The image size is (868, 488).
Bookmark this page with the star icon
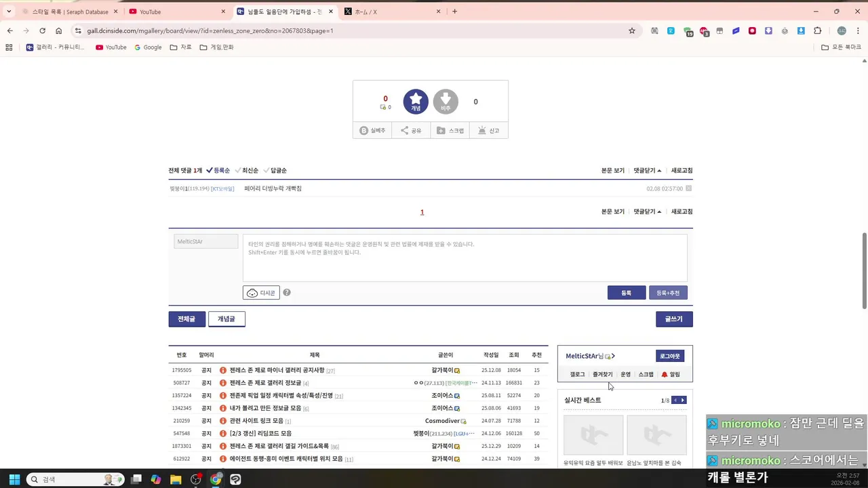632,30
